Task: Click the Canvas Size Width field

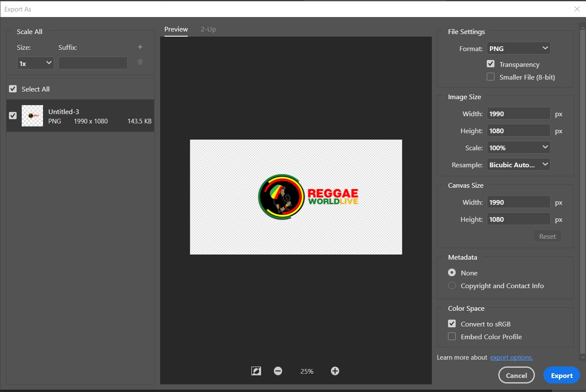Action: pyautogui.click(x=519, y=202)
